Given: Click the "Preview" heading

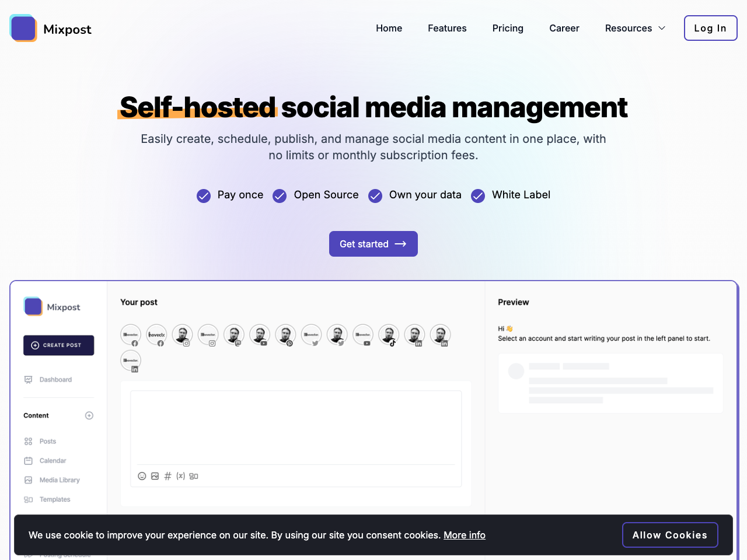Looking at the screenshot, I should [x=514, y=302].
